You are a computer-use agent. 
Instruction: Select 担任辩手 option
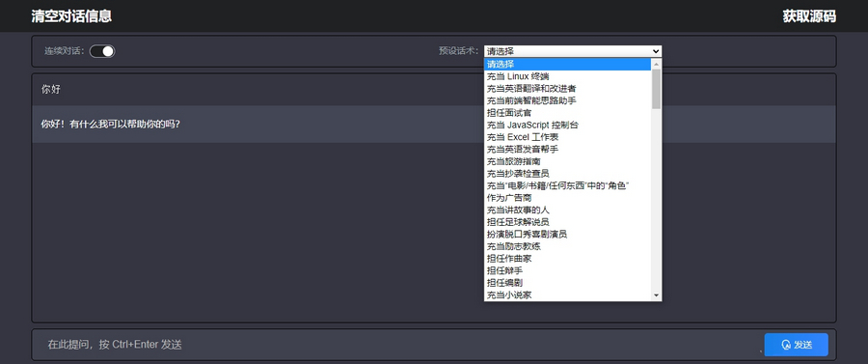pyautogui.click(x=567, y=271)
